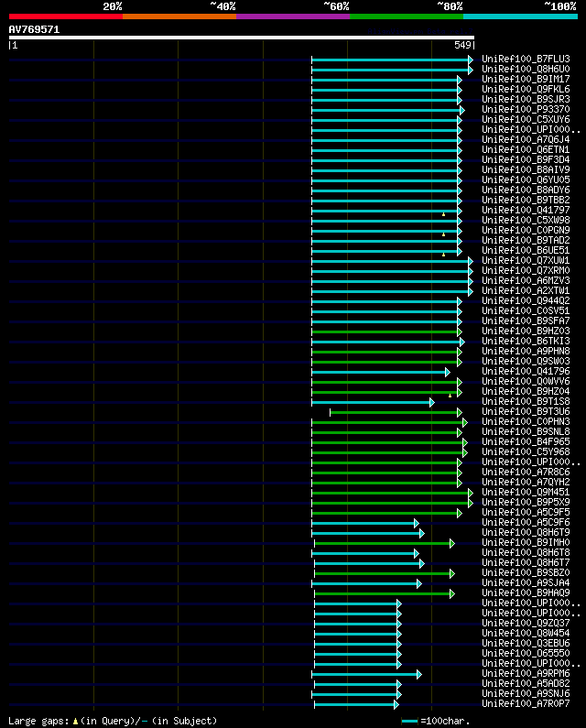Select the UniRef100_A7R0P7 label

coord(526,704)
